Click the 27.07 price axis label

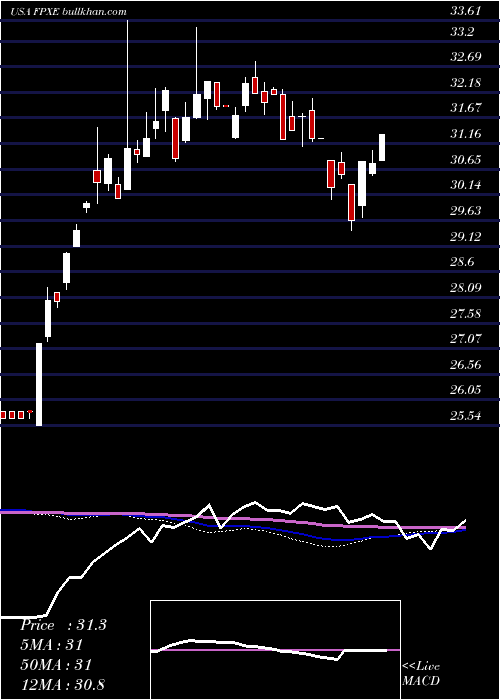466,338
